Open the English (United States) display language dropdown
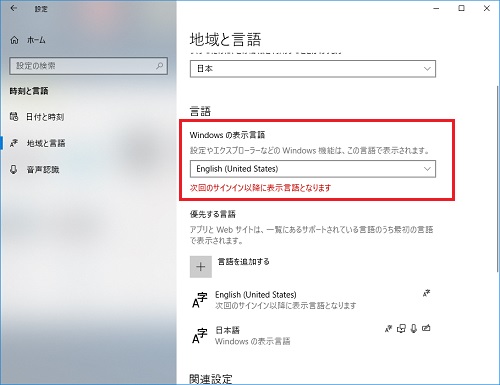The width and height of the screenshot is (500, 385). (313, 169)
